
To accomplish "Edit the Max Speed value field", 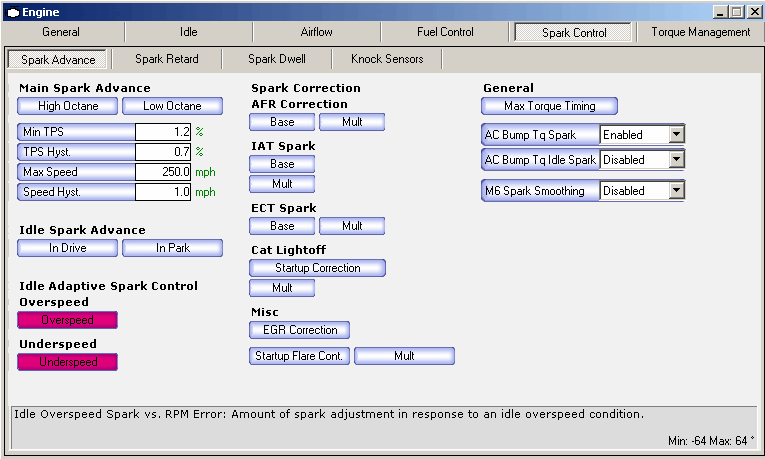I will point(162,172).
